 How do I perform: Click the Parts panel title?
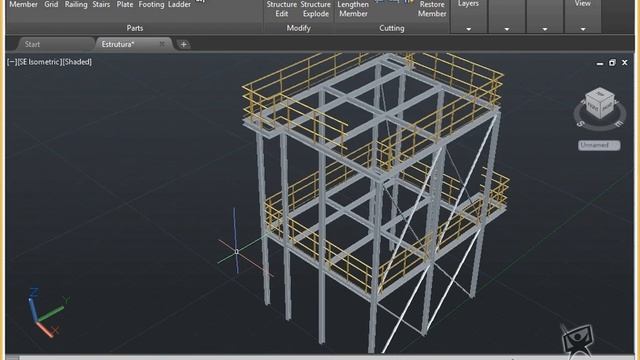click(x=135, y=28)
